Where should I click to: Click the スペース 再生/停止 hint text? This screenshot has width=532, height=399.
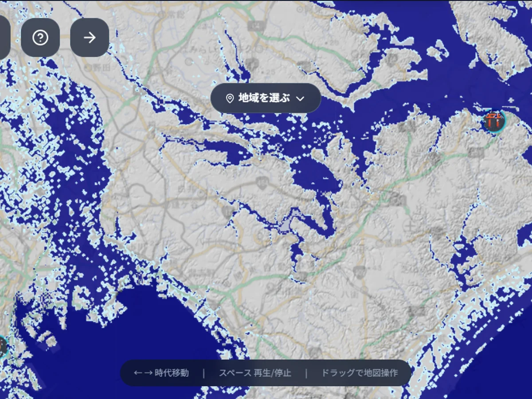click(x=255, y=373)
